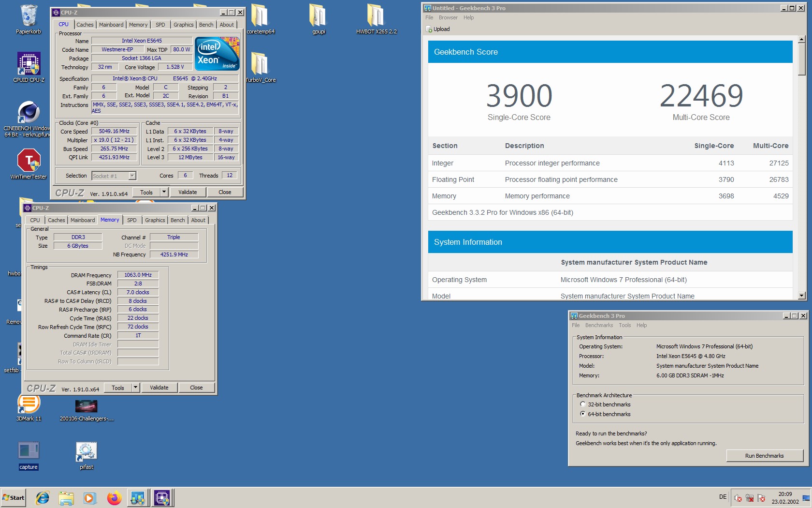This screenshot has height=508, width=812.
Task: Open Graphics tab in top CPU-Z window
Action: (x=184, y=25)
